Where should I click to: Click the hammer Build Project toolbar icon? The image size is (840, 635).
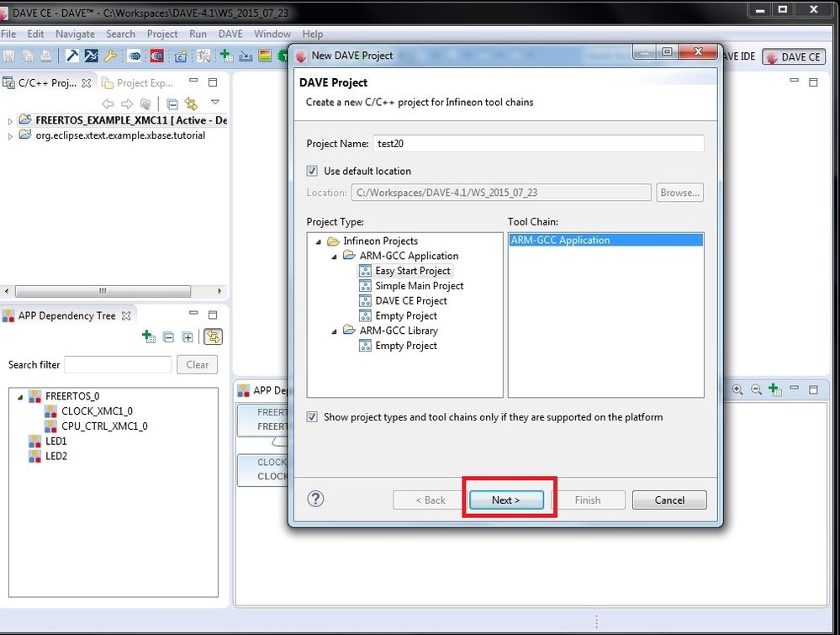coord(71,56)
